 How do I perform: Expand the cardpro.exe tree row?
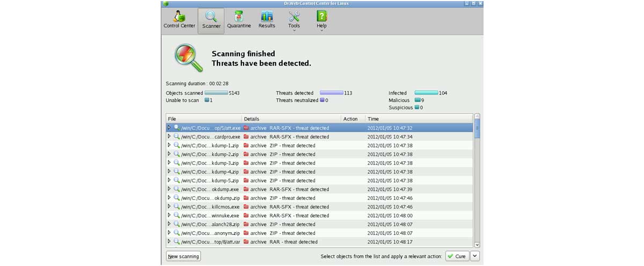(x=169, y=136)
